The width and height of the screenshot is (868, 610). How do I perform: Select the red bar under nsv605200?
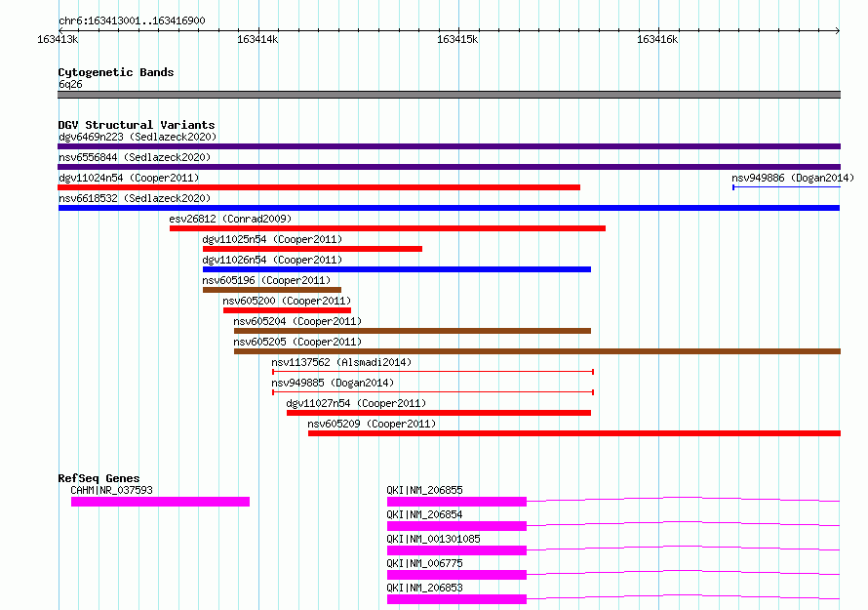[x=287, y=310]
